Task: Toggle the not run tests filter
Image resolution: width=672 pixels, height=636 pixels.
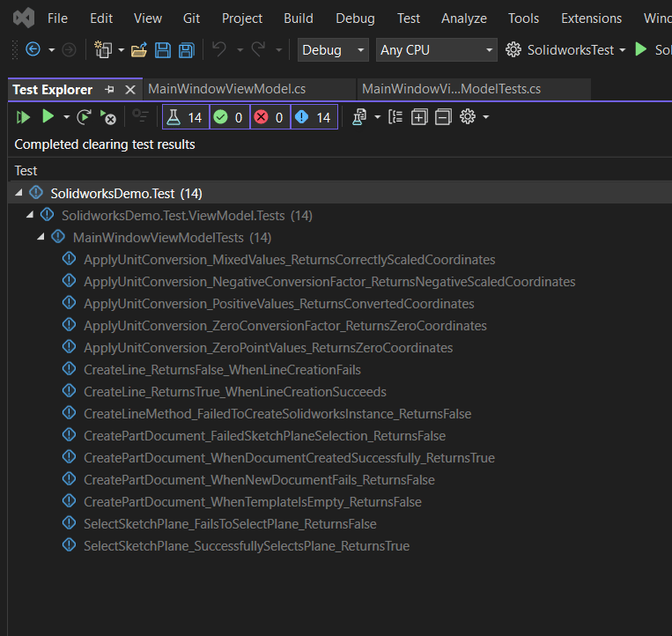Action: [314, 117]
